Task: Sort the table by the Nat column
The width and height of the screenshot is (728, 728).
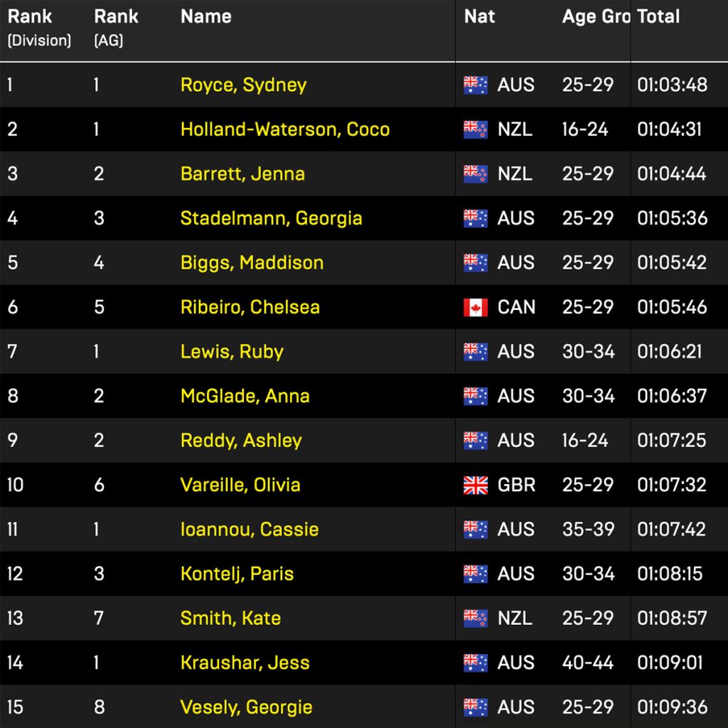Action: [479, 17]
